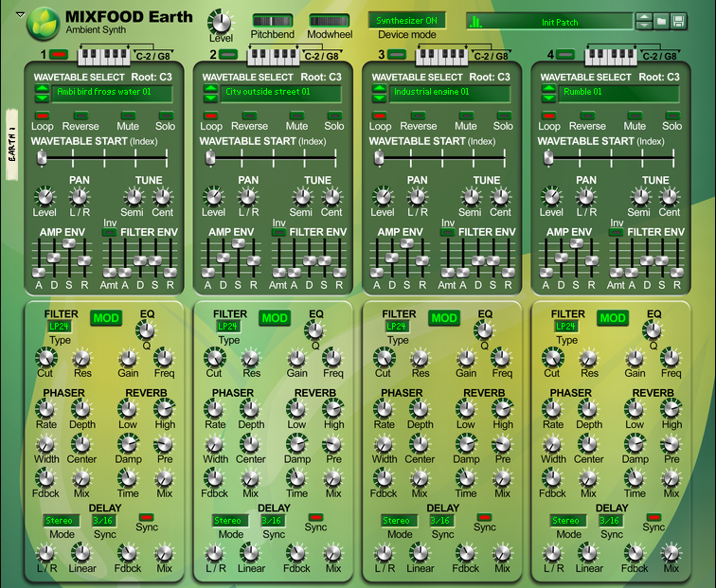Enable layer 3 with its LED button

click(397, 55)
